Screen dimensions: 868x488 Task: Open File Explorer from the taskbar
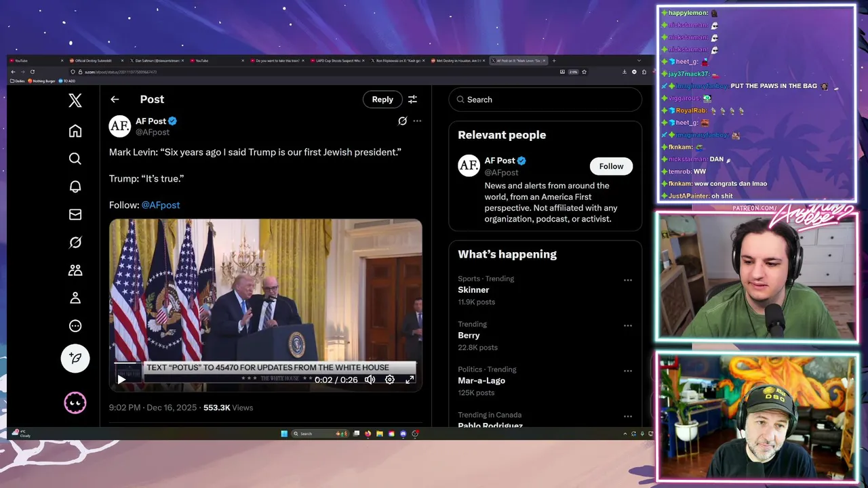[380, 434]
